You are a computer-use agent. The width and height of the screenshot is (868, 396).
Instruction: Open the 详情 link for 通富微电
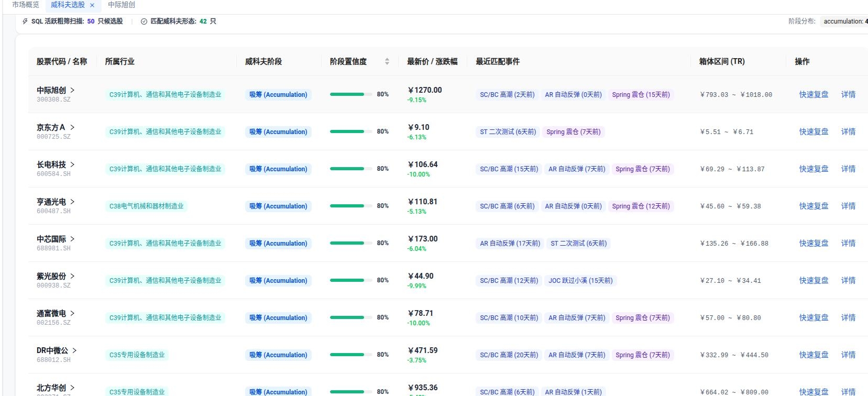click(848, 318)
